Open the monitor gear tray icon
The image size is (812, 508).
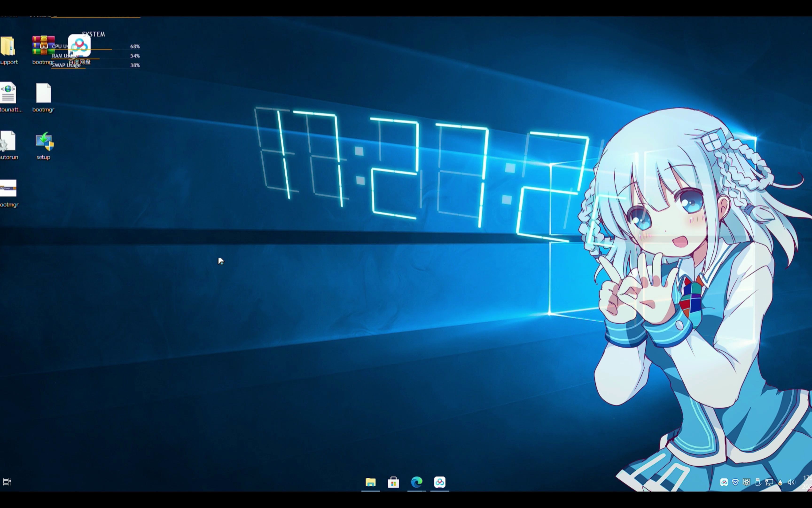(x=747, y=482)
